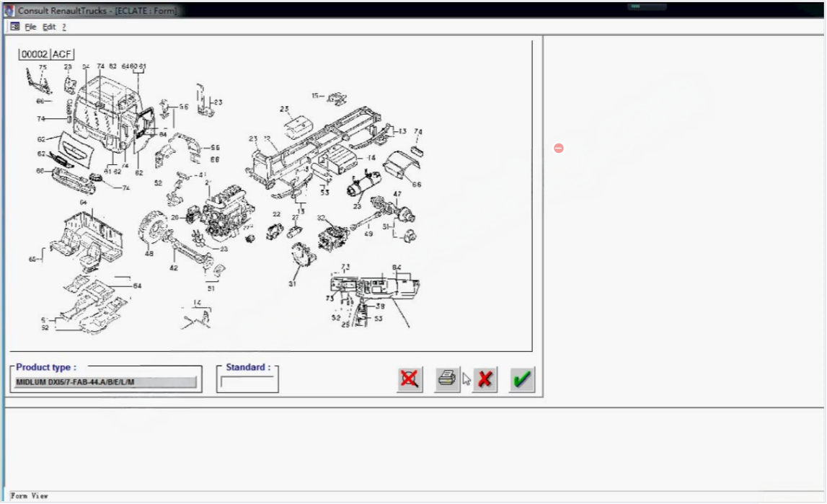This screenshot has width=827, height=504.
Task: Select the engine assembly in the diagram
Action: (x=227, y=213)
